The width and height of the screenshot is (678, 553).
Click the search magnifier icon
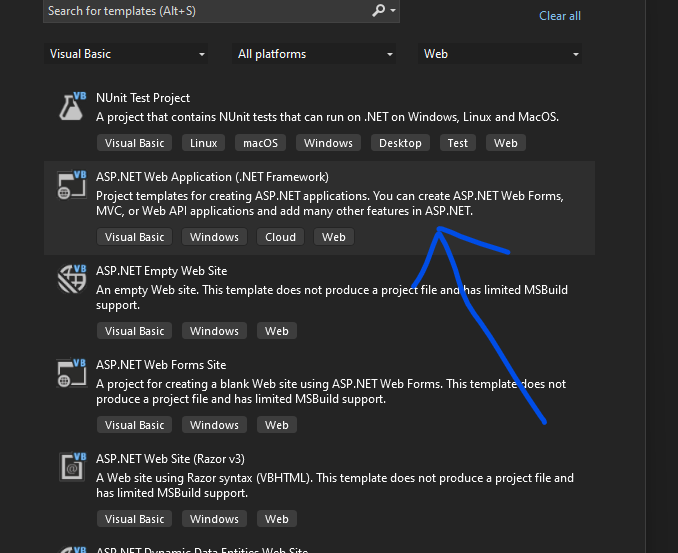[x=378, y=10]
